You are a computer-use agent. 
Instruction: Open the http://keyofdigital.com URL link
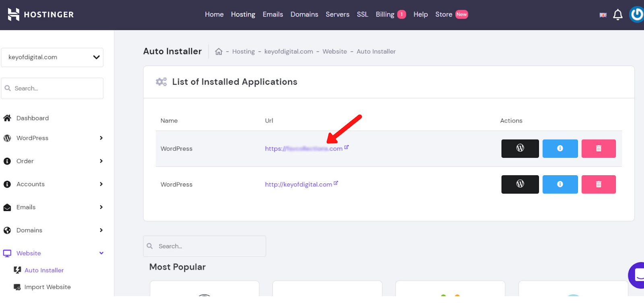tap(298, 185)
